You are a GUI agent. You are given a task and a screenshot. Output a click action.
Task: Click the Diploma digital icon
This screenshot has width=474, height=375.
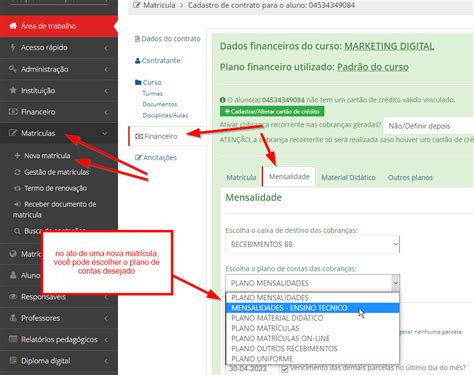(13, 360)
